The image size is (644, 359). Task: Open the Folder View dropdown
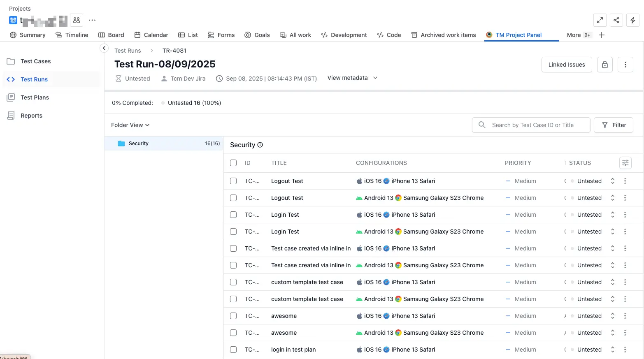130,125
